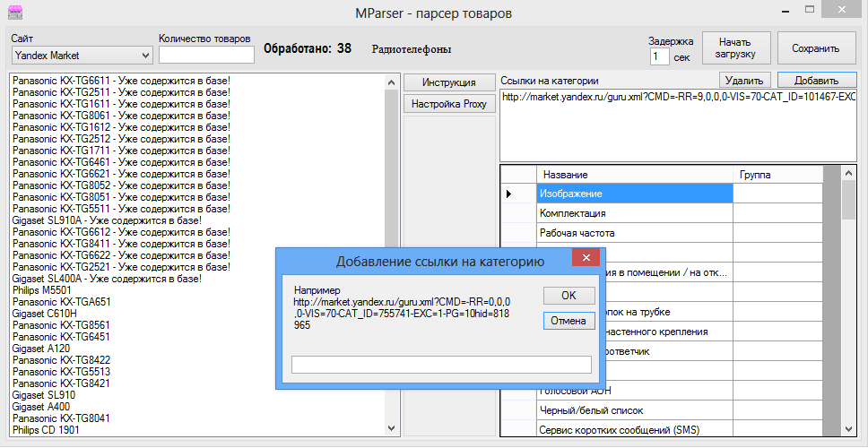Select Panasonic KX-TG6611 log entry

(121, 81)
